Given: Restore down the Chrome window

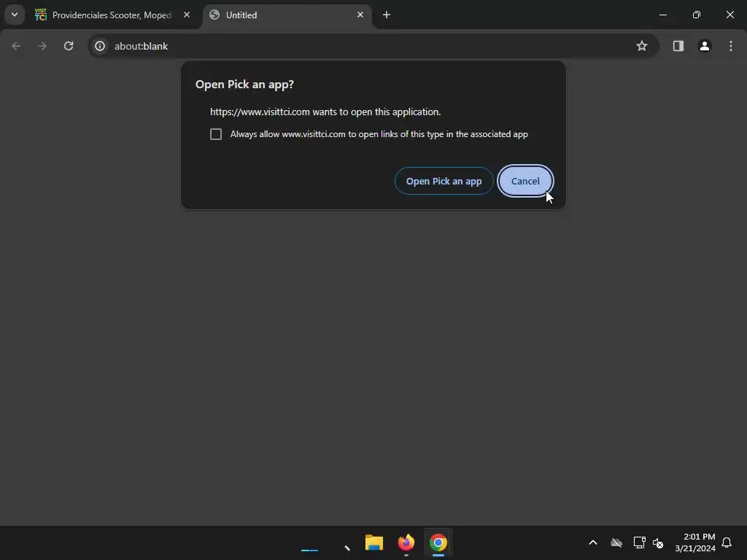Looking at the screenshot, I should tap(697, 15).
